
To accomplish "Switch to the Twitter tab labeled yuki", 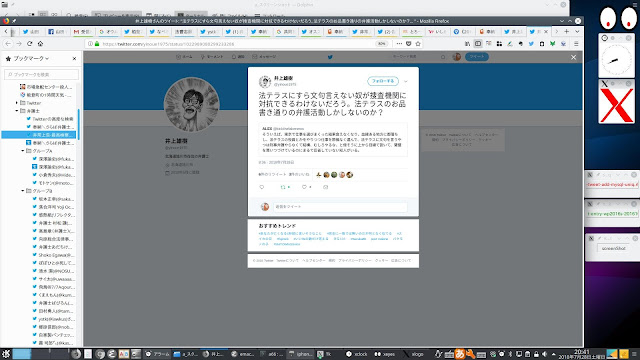I will [x=209, y=31].
